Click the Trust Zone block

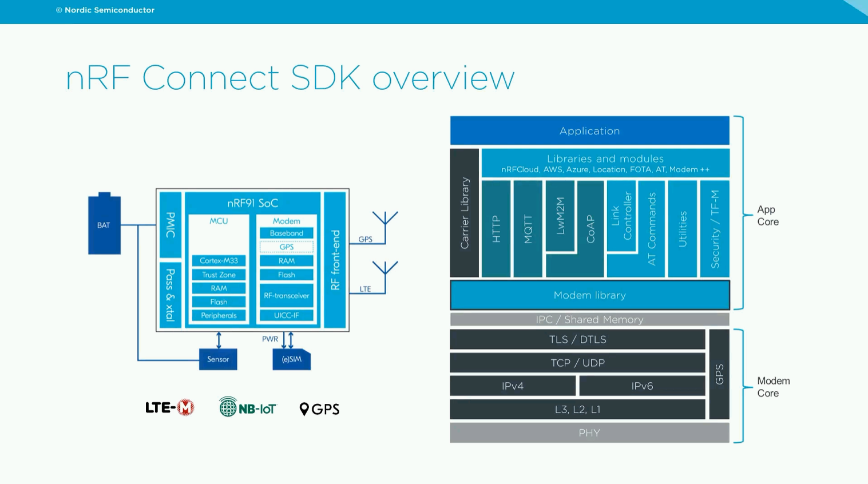point(219,275)
